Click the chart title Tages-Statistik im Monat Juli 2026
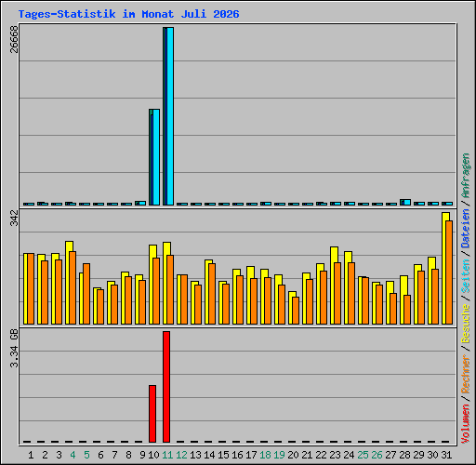476x465 pixels. coord(128,14)
